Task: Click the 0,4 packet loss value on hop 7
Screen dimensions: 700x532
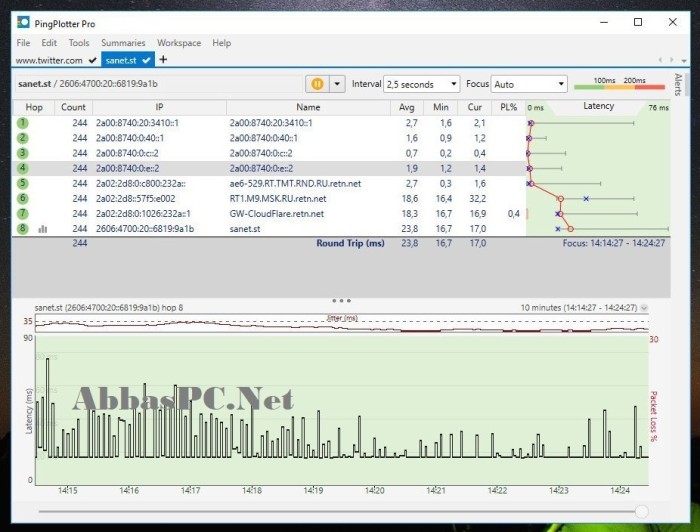Action: (x=514, y=214)
